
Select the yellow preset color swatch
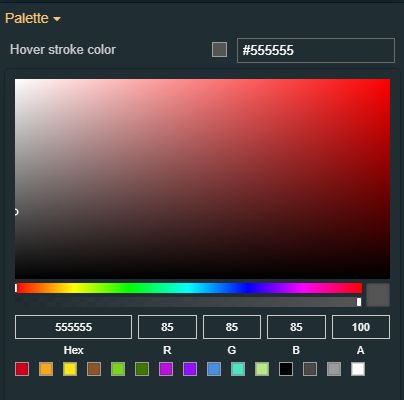tap(70, 369)
